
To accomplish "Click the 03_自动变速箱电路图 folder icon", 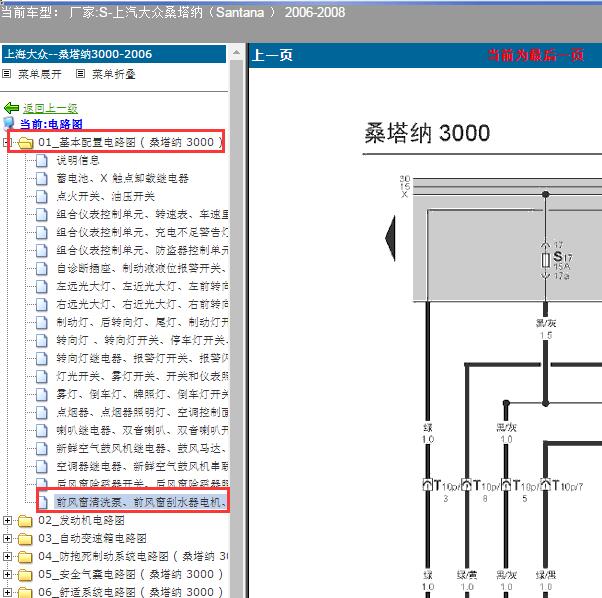I will tap(25, 539).
